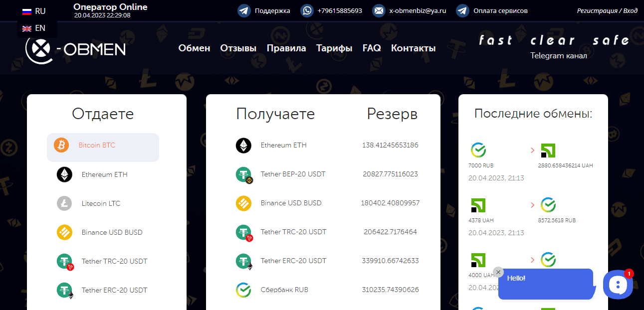Select Binance USD BUSD in Отдаете

112,232
